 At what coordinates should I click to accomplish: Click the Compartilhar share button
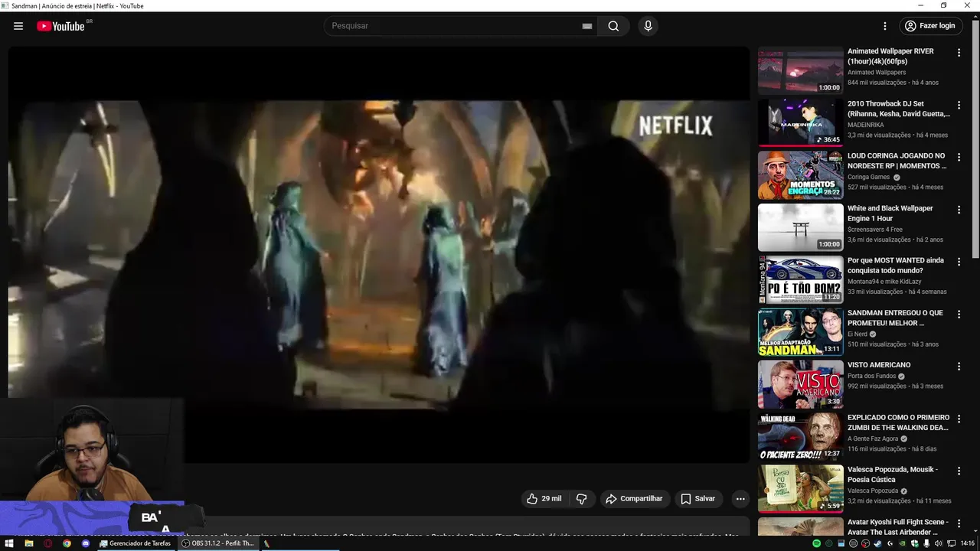point(634,498)
